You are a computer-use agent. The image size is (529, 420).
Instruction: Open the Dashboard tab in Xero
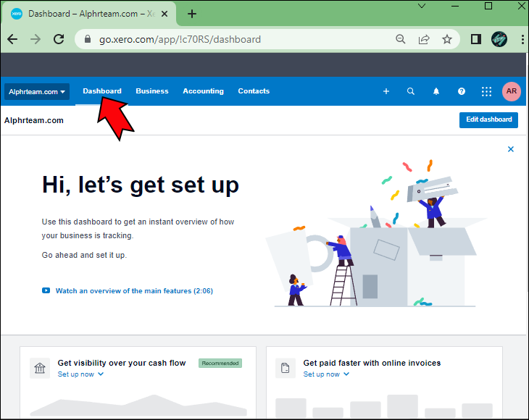click(x=102, y=91)
